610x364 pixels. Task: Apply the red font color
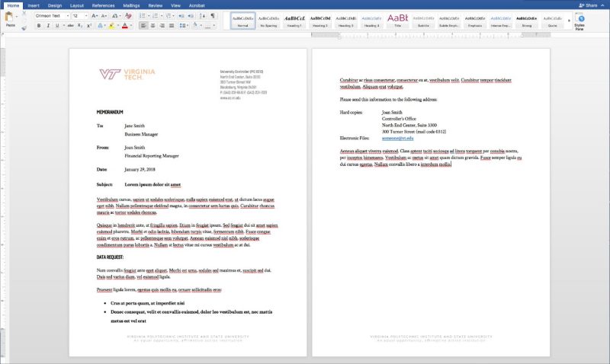124,26
